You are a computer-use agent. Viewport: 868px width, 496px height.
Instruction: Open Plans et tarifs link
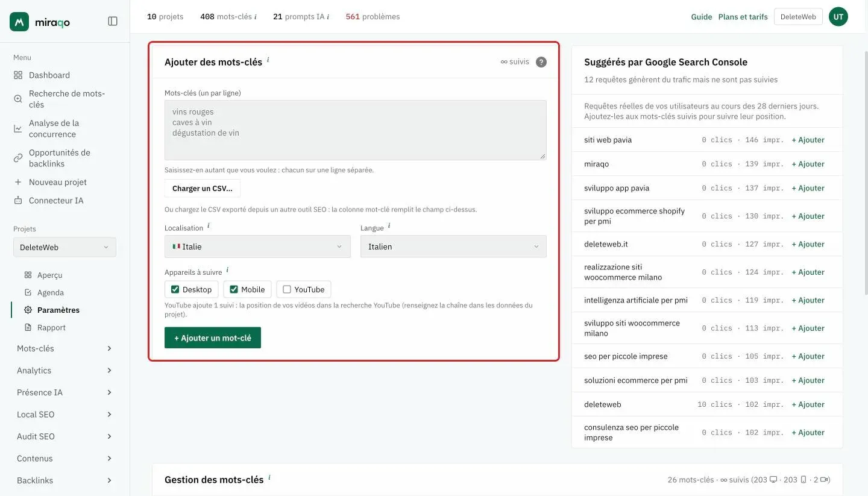coord(743,17)
